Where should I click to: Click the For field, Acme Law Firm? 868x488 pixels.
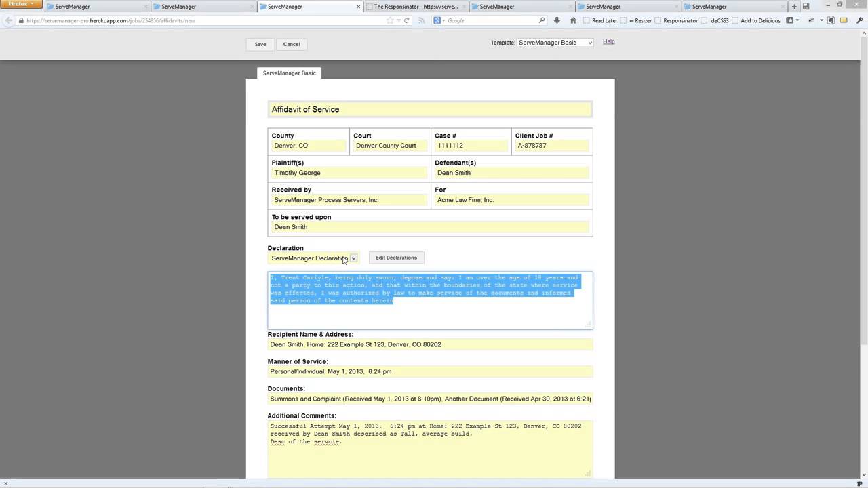pos(512,200)
